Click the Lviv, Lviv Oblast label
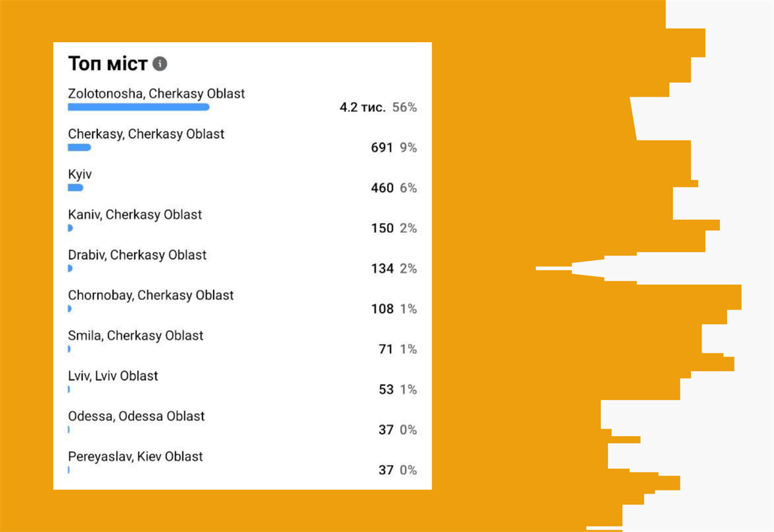 click(x=113, y=375)
